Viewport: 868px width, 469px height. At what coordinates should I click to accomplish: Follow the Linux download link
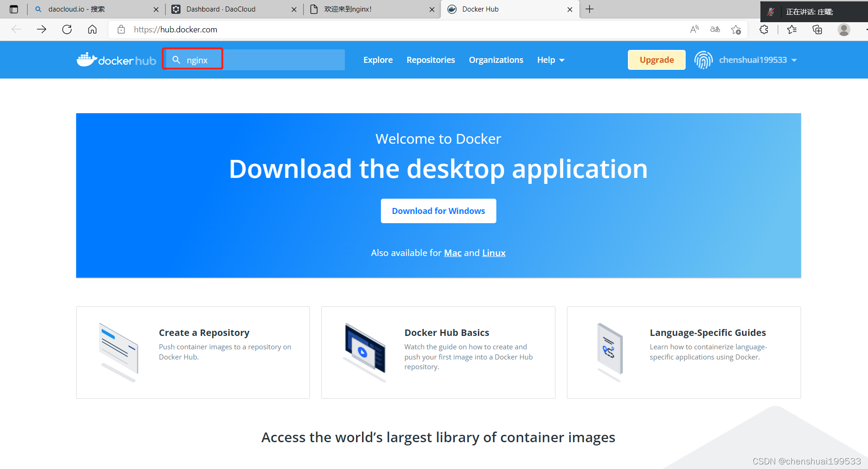click(x=494, y=253)
